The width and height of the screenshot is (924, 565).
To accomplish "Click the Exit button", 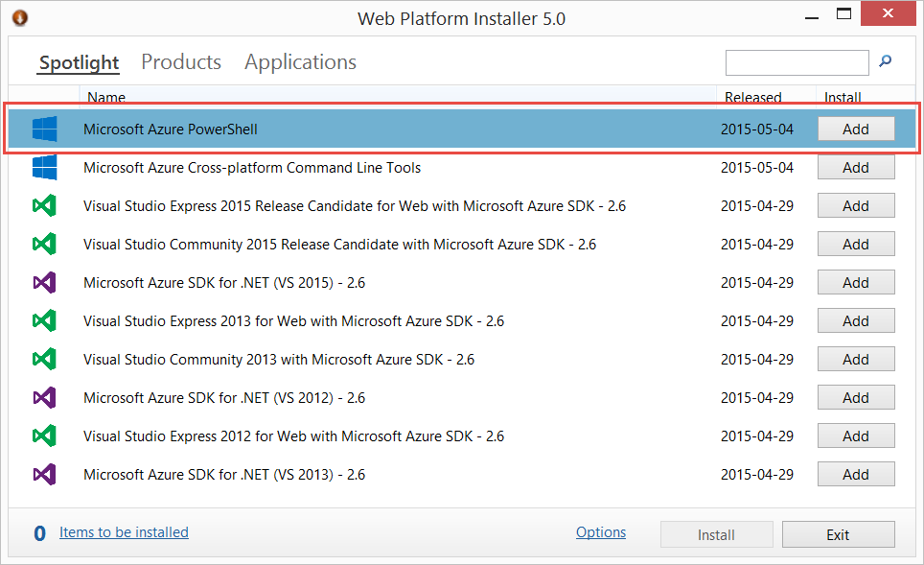I will click(838, 534).
